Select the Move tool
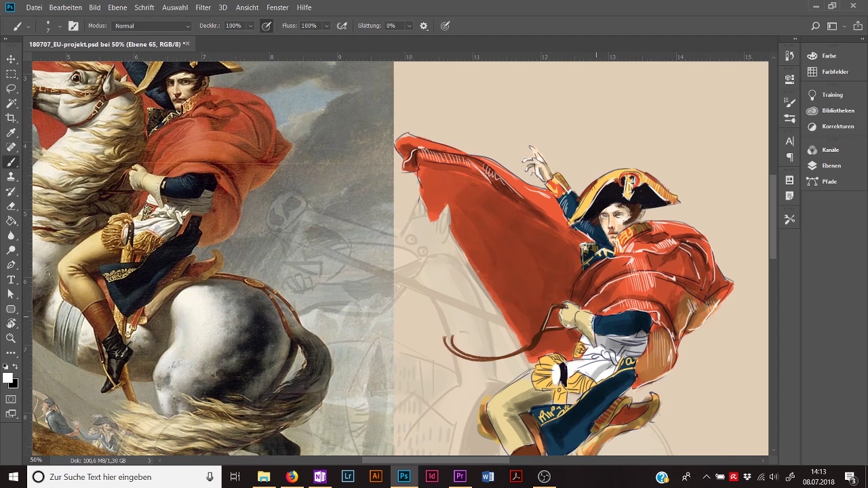 click(x=11, y=60)
